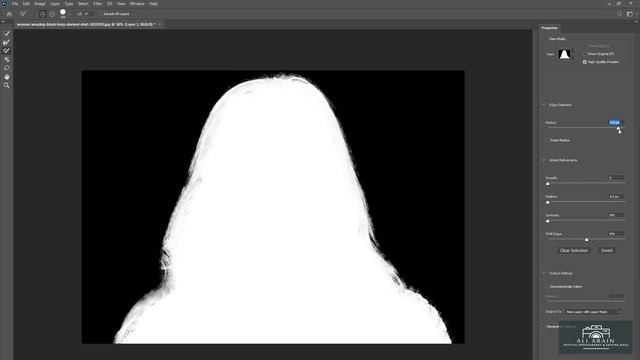
Task: Open the tool preset picker in options bar
Action: point(24,14)
